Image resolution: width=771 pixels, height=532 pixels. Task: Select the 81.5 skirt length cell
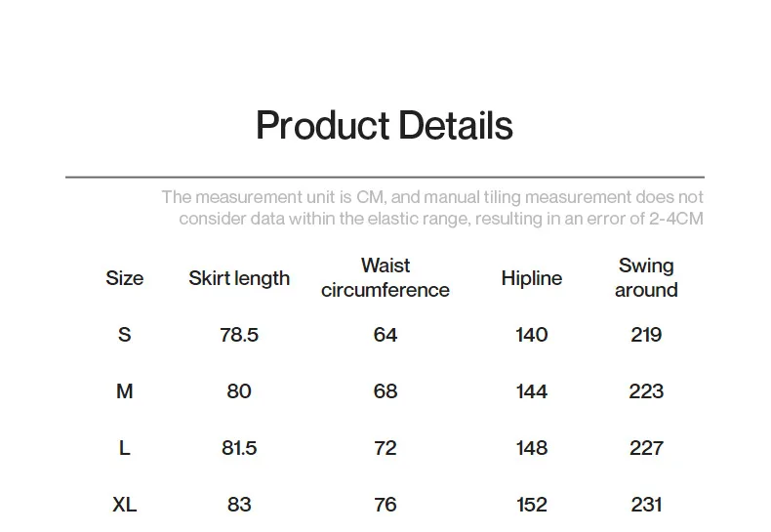pyautogui.click(x=239, y=448)
